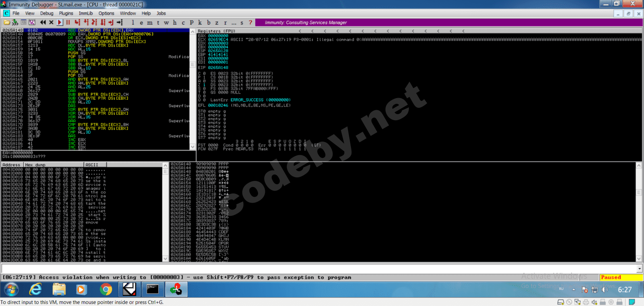Execute till return toolbar icon
The height and width of the screenshot is (306, 644).
point(111,23)
